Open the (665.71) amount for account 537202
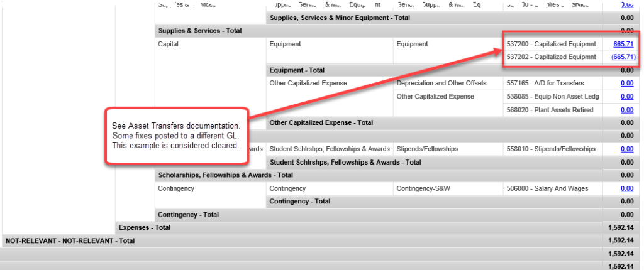Image resolution: width=644 pixels, height=270 pixels. (x=623, y=57)
